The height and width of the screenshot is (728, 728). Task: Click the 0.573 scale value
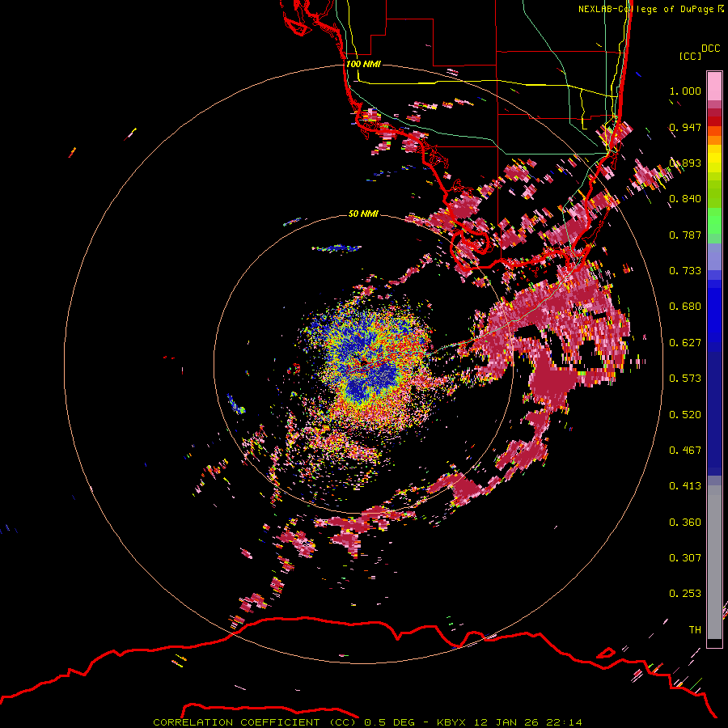685,379
